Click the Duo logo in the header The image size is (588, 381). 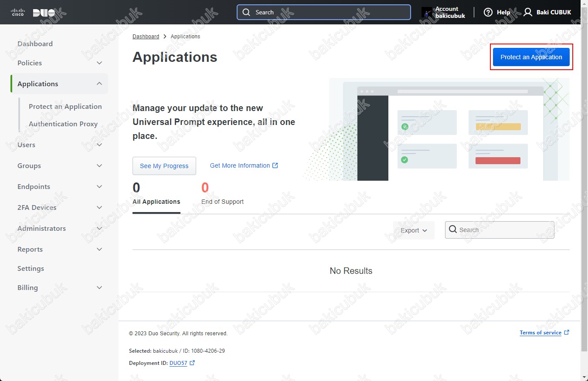[44, 13]
